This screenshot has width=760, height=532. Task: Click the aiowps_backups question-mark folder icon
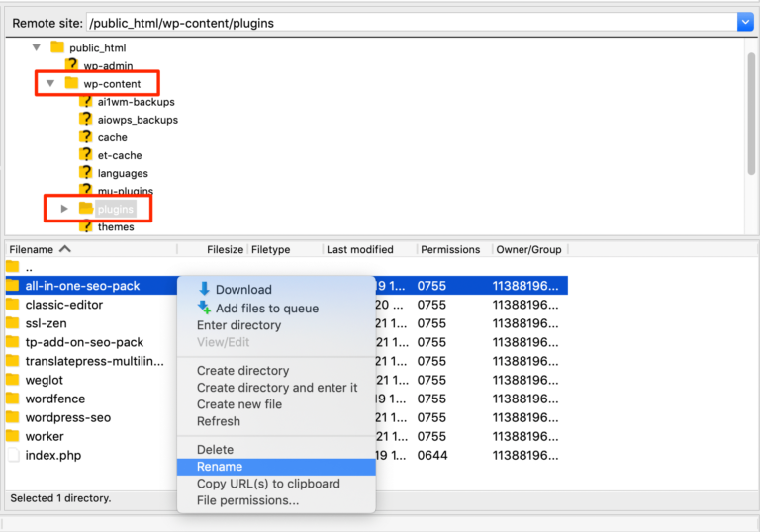point(86,119)
